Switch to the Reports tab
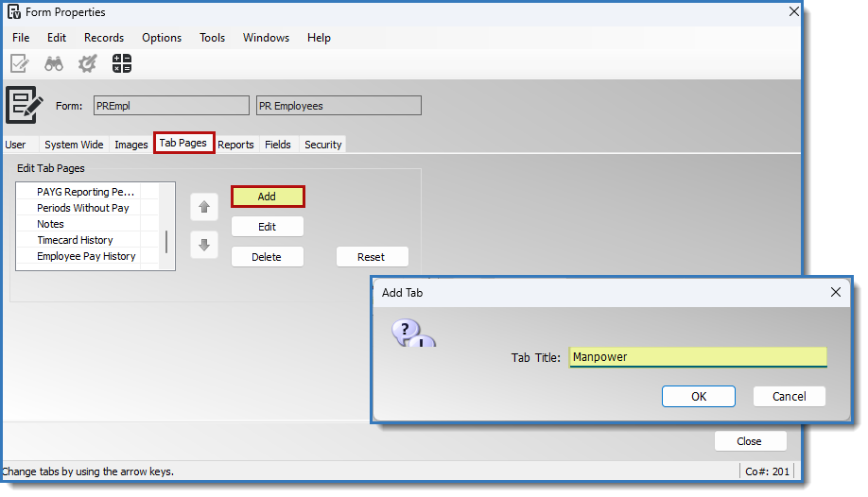The image size is (868, 497). [235, 145]
